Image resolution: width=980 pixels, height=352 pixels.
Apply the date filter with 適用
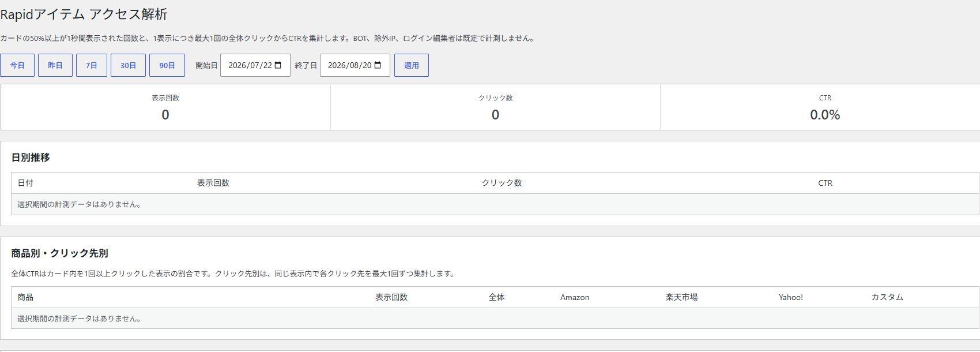point(412,65)
